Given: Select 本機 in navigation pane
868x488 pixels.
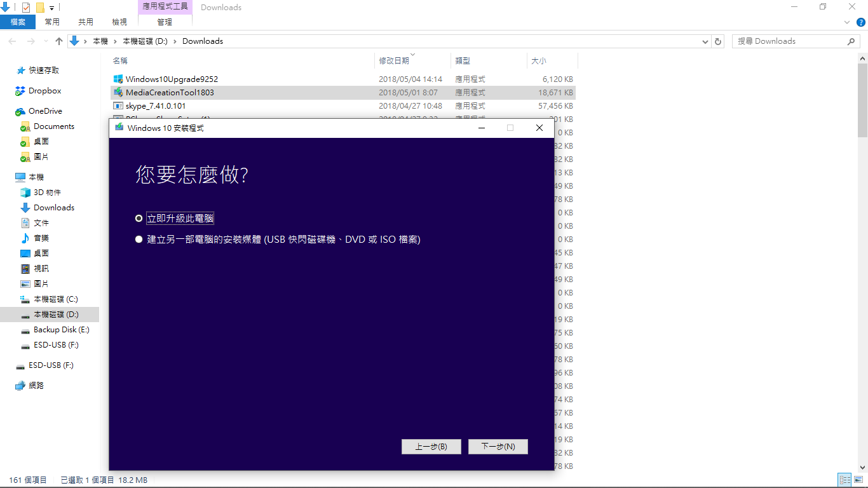Looking at the screenshot, I should coord(29,177).
